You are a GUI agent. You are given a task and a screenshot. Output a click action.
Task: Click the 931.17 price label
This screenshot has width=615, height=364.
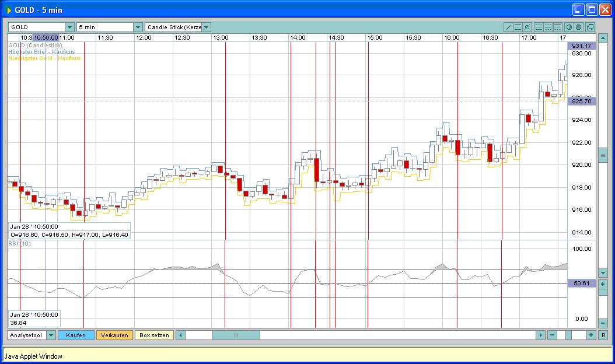click(581, 46)
